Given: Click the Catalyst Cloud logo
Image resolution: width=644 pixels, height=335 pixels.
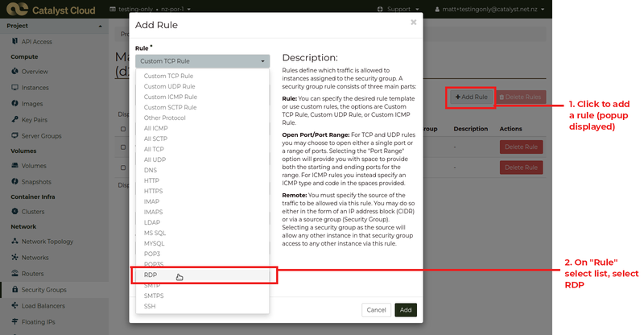Looking at the screenshot, I should click(51, 10).
